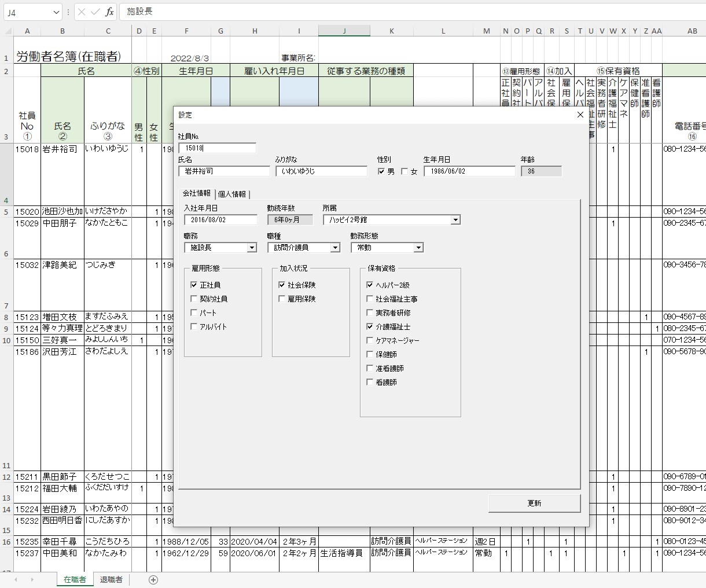Image resolution: width=706 pixels, height=588 pixels.
Task: Open the 退職者 sheet tab
Action: 111,579
